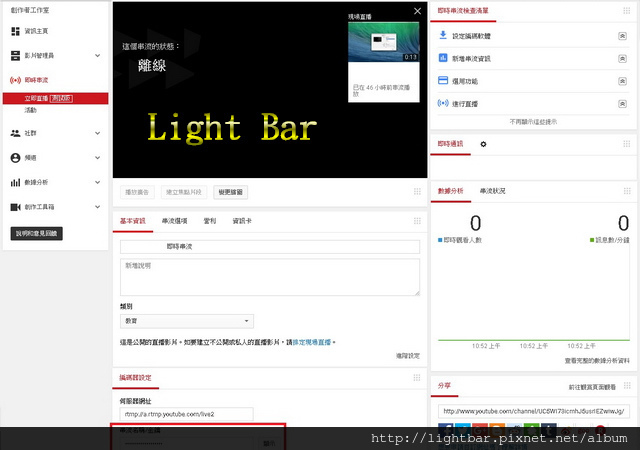Click the add description (新增說明) text area
640x450 pixels.
tap(270, 277)
